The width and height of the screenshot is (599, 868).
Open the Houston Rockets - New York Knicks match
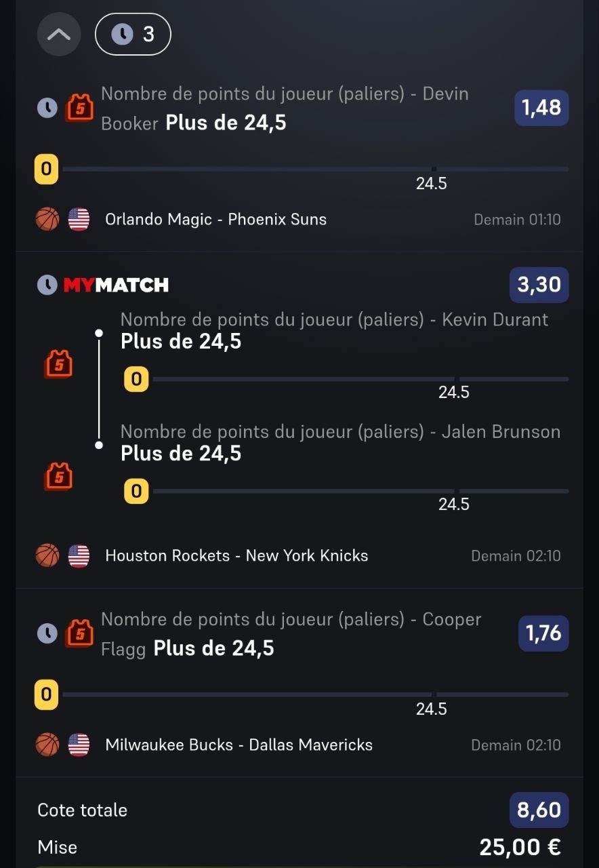236,556
